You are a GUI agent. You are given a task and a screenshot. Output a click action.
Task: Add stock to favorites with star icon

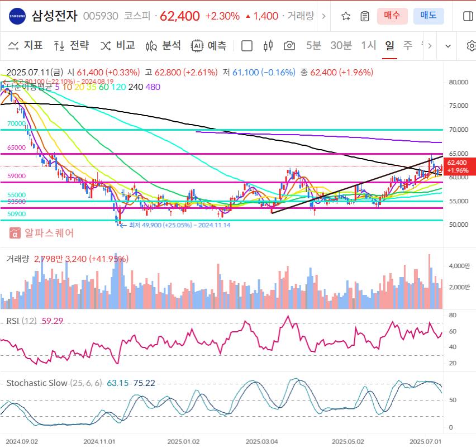click(x=346, y=16)
